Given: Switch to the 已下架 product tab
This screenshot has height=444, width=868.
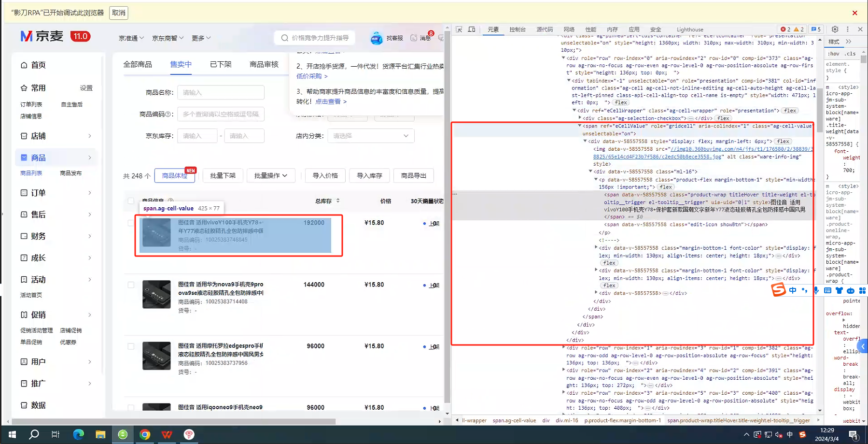Looking at the screenshot, I should [x=221, y=64].
